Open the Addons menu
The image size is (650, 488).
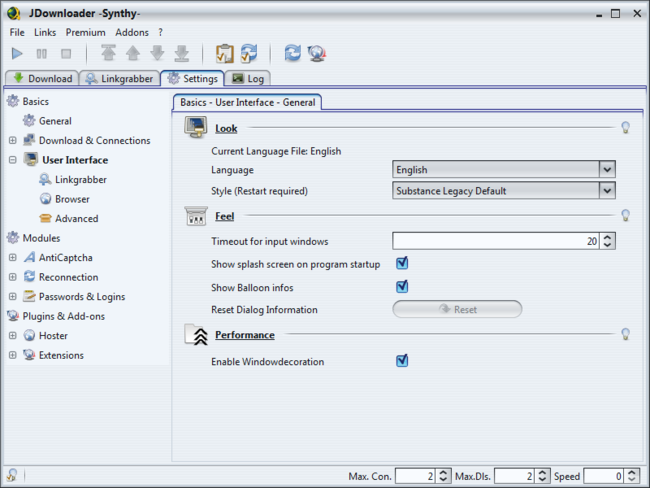point(132,32)
